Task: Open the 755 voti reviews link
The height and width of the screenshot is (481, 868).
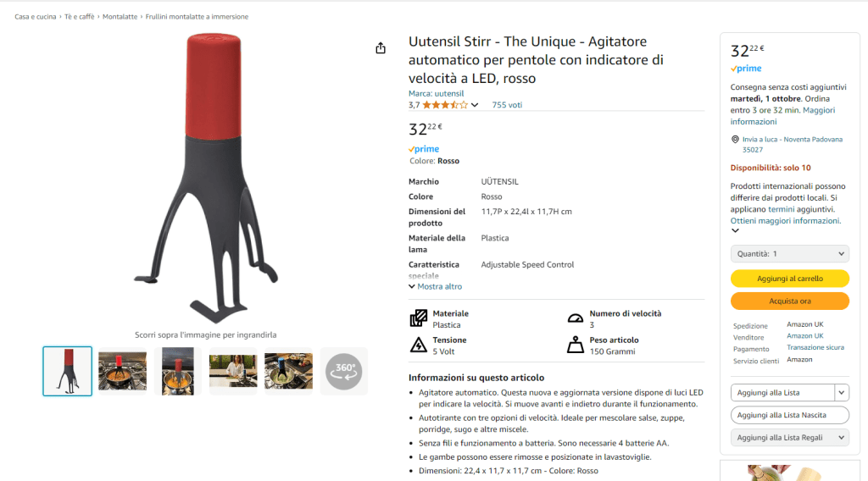Action: tap(507, 105)
